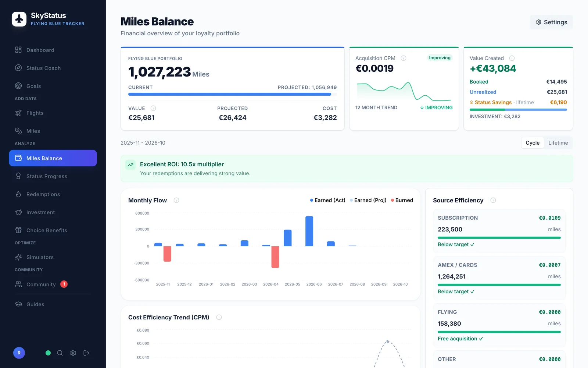Click the Value Created info icon

click(512, 58)
